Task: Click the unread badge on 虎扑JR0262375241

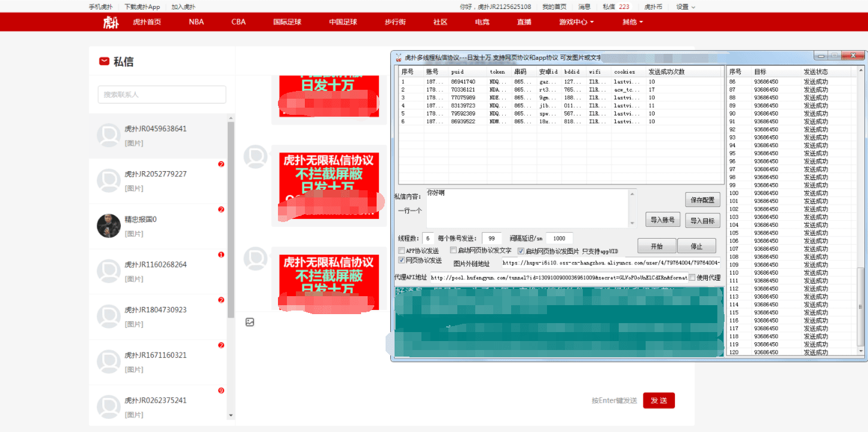Action: [221, 391]
